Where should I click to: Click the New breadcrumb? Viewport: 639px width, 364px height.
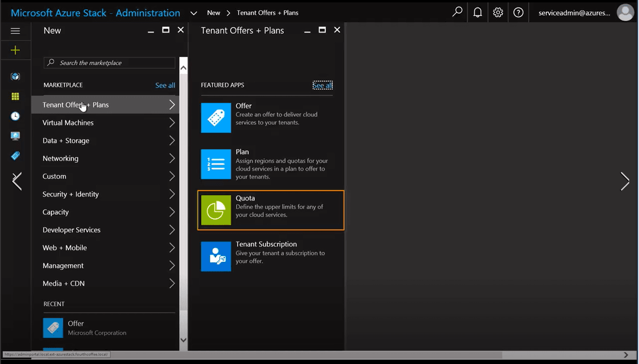pos(214,13)
